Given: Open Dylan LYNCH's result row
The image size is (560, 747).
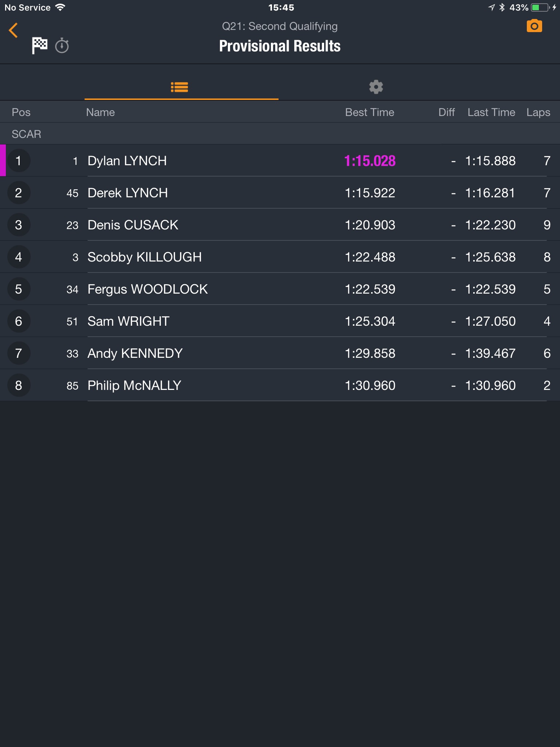Looking at the screenshot, I should point(280,160).
